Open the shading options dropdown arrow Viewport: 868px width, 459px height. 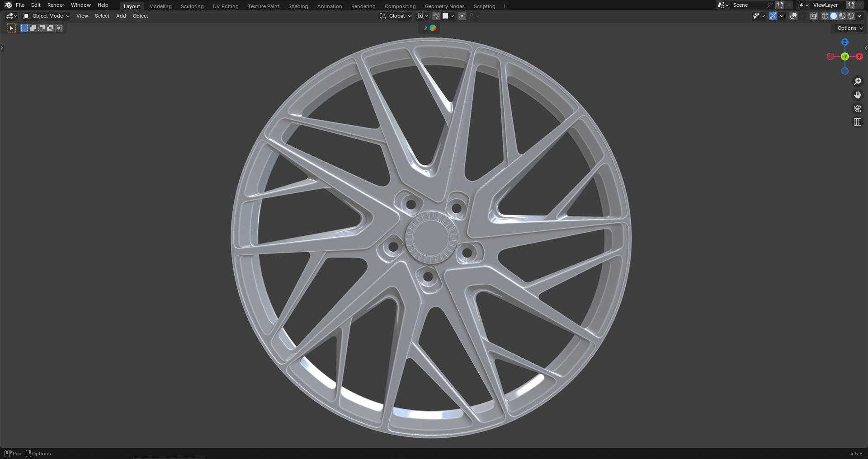pyautogui.click(x=859, y=16)
